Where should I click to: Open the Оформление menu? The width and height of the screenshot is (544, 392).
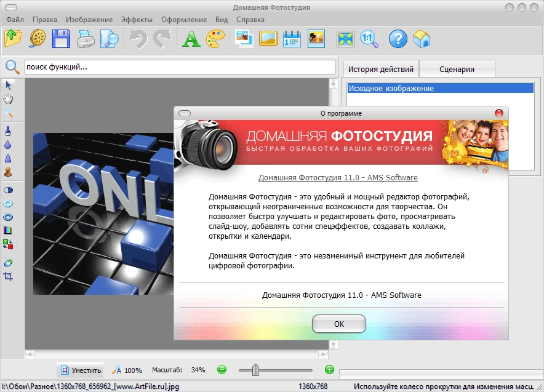click(184, 20)
